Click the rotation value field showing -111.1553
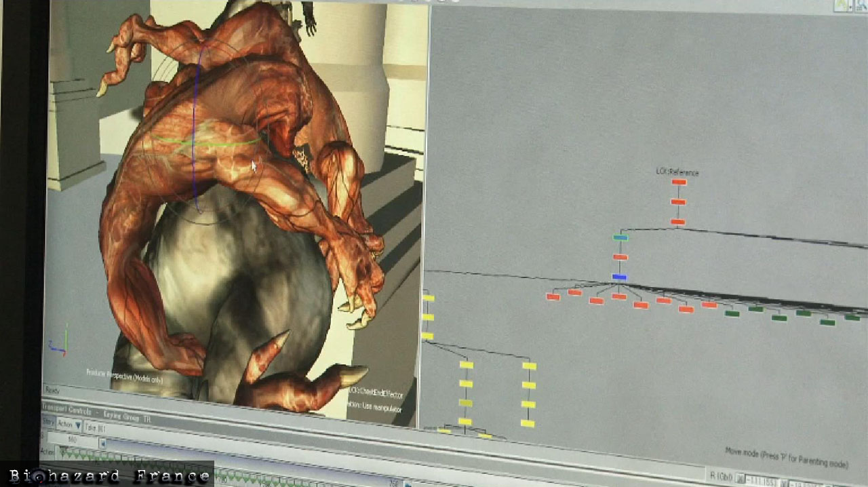This screenshot has height=487, width=868. 764,480
